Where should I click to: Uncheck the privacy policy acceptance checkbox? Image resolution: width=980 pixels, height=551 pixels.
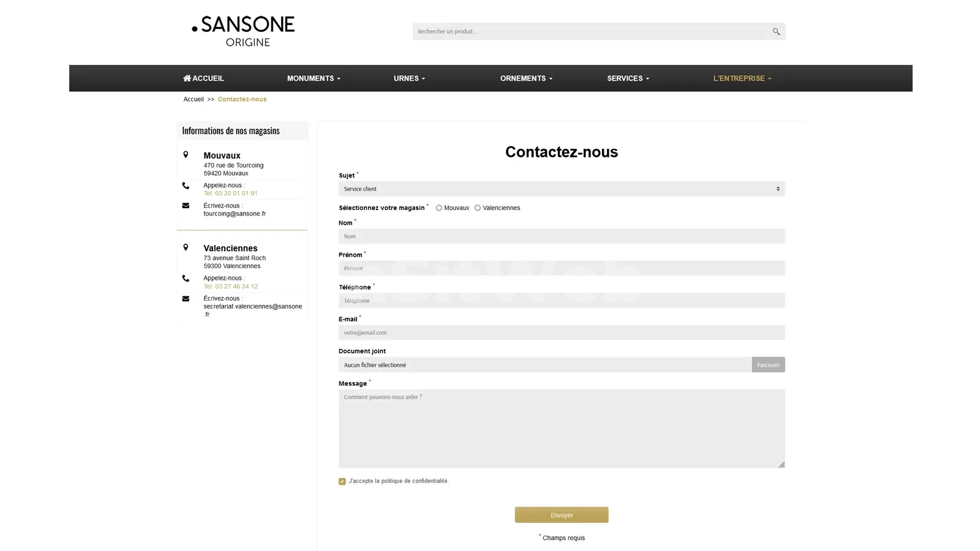coord(342,481)
